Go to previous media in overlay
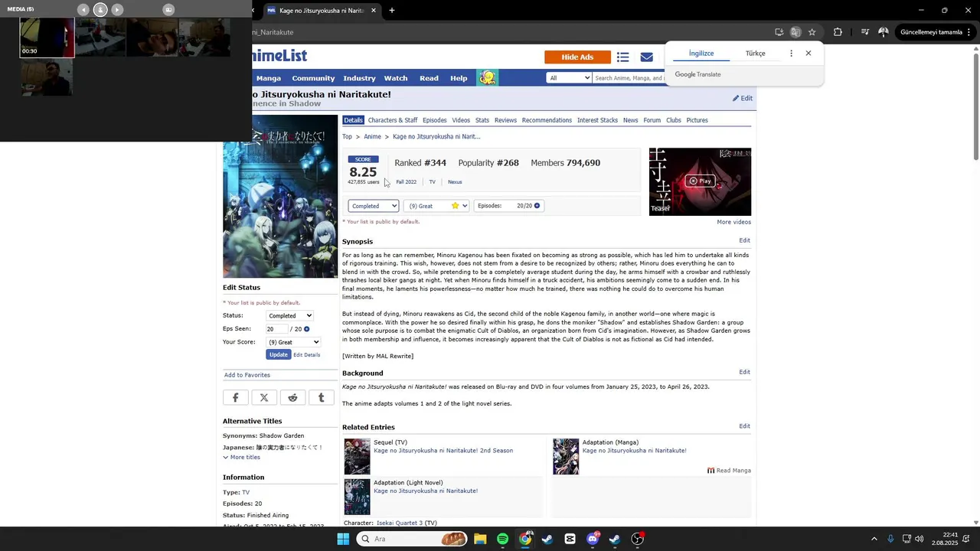Image resolution: width=980 pixels, height=551 pixels. [83, 9]
